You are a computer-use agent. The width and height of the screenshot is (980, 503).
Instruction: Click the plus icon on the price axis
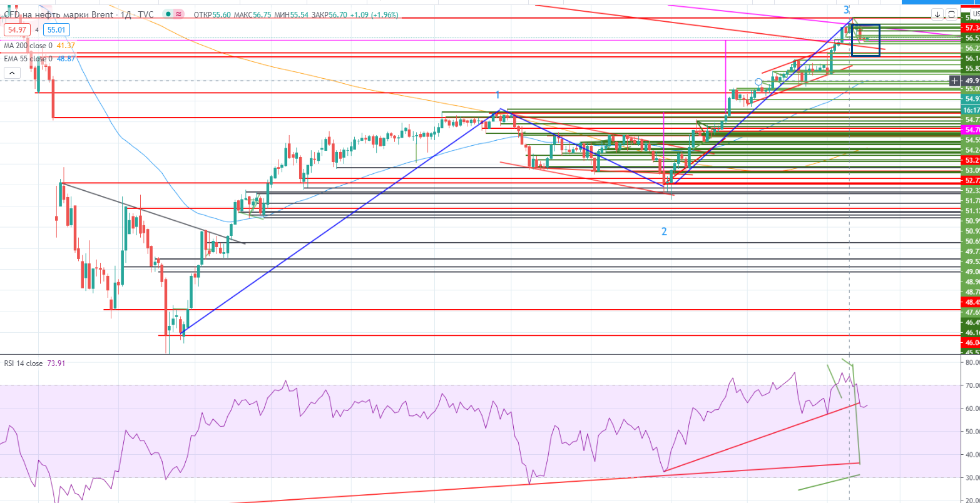[954, 81]
